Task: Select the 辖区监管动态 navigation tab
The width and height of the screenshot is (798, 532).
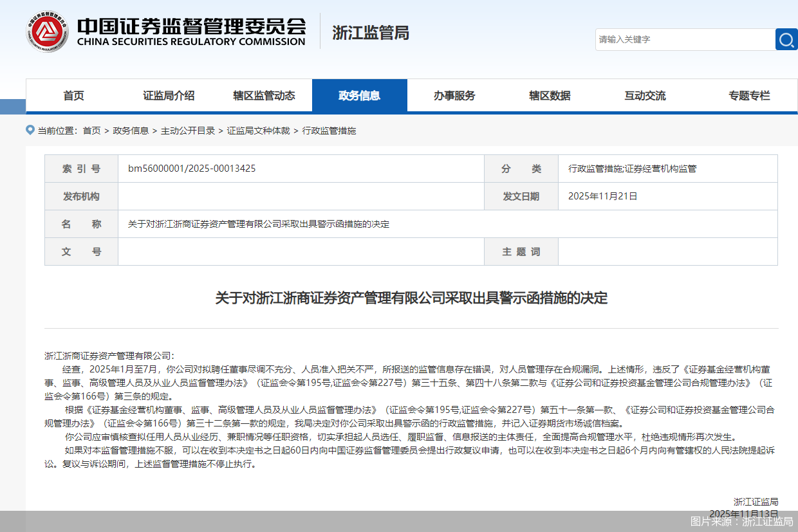Action: point(264,95)
